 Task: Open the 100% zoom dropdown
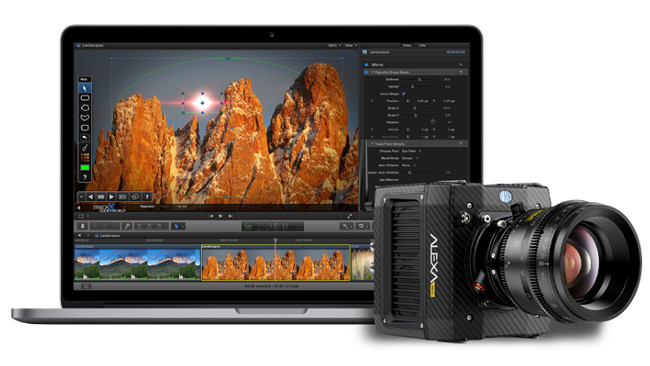tap(335, 45)
